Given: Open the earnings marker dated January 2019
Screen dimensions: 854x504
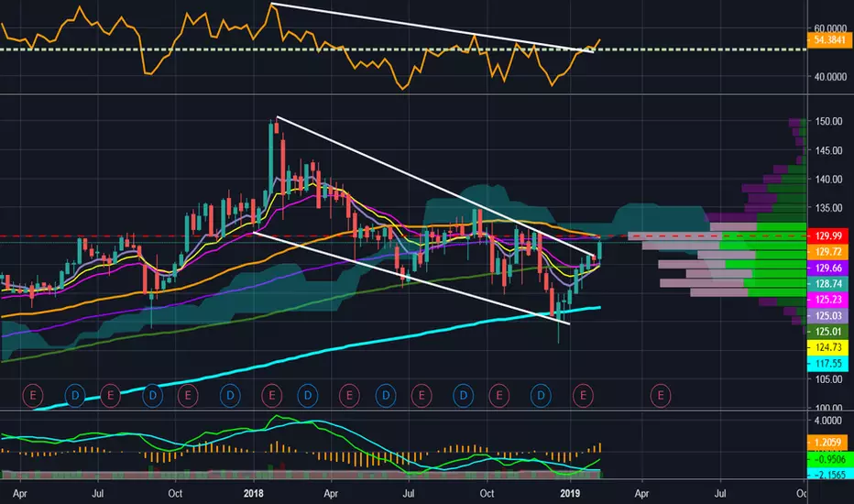Looking at the screenshot, I should click(x=583, y=395).
